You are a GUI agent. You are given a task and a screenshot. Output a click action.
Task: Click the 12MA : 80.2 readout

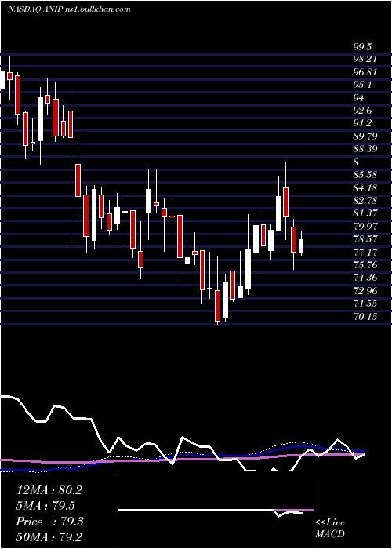point(49,490)
